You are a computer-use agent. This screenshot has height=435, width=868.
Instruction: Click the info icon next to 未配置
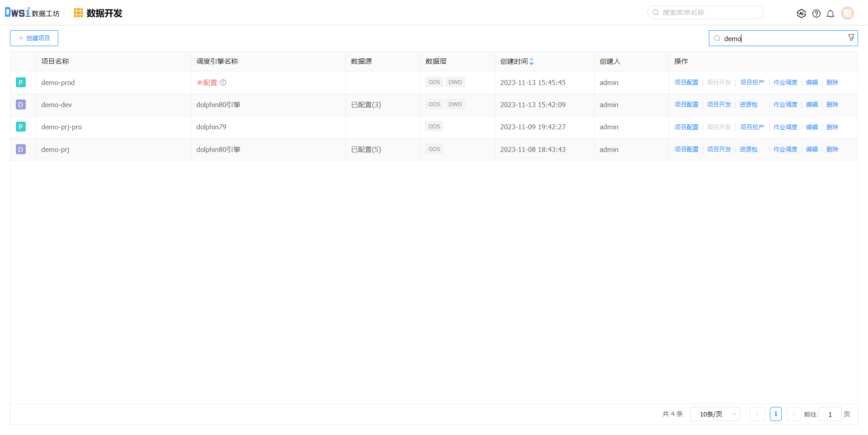click(x=223, y=83)
